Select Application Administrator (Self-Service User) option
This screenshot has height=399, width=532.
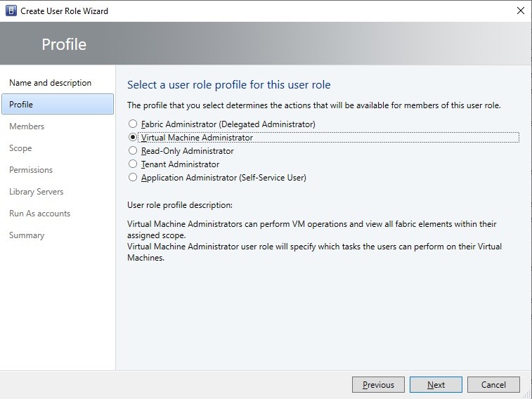pyautogui.click(x=133, y=177)
